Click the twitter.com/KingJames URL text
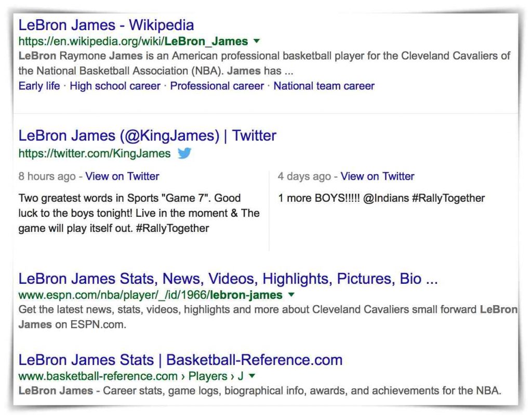532x419 pixels. point(95,153)
